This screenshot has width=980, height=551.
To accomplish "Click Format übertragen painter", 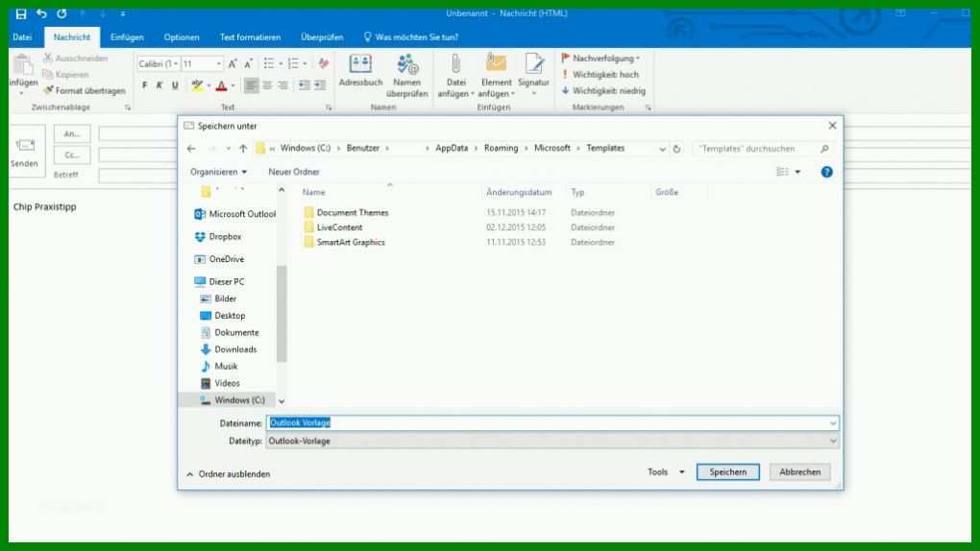I will [x=85, y=90].
